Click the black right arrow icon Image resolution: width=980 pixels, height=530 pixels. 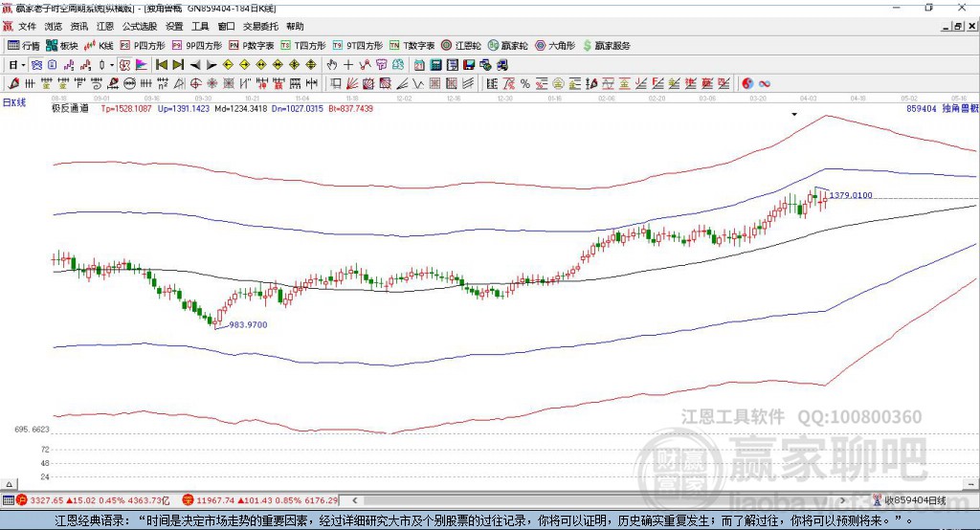(x=212, y=65)
